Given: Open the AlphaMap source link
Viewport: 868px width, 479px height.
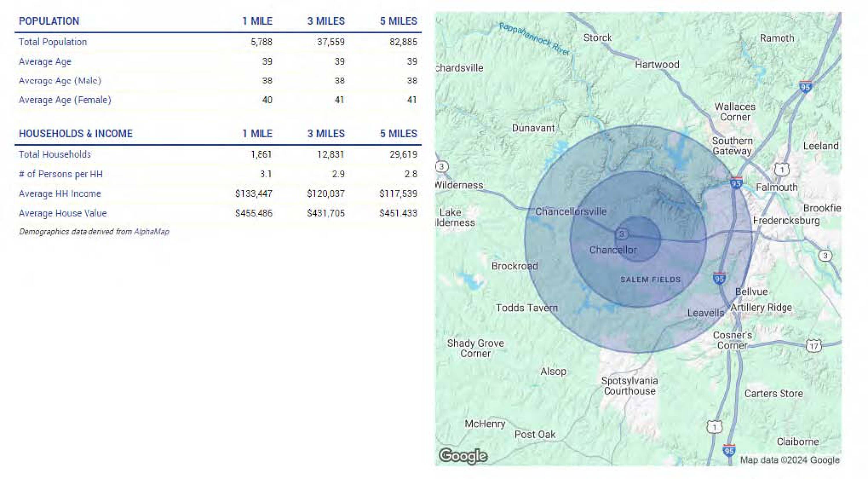Looking at the screenshot, I should pos(151,232).
